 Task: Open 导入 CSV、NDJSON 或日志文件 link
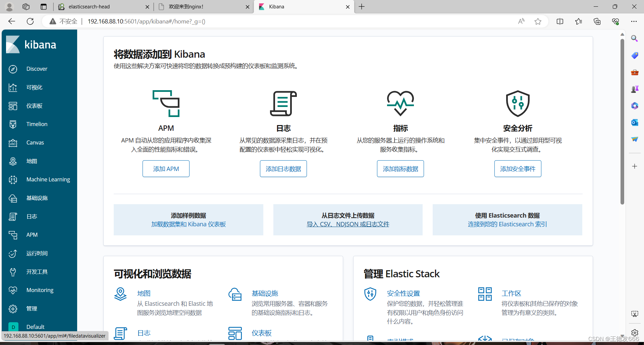pyautogui.click(x=348, y=224)
